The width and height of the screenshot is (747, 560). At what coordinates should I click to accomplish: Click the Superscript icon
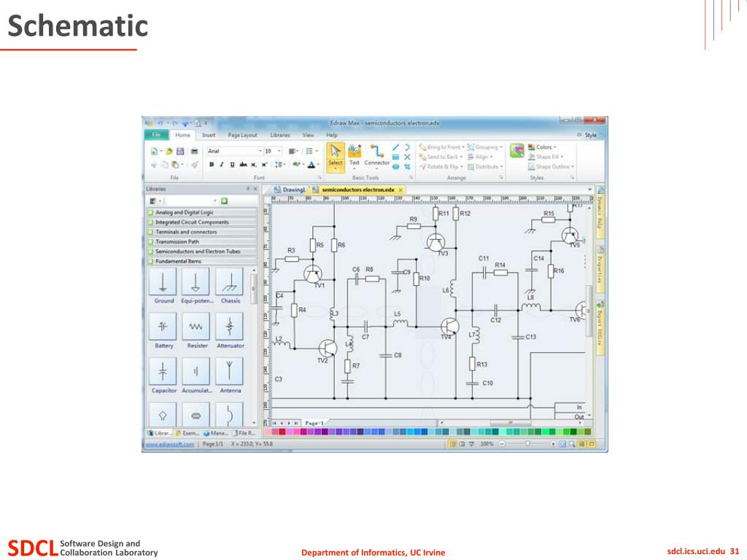pyautogui.click(x=264, y=165)
